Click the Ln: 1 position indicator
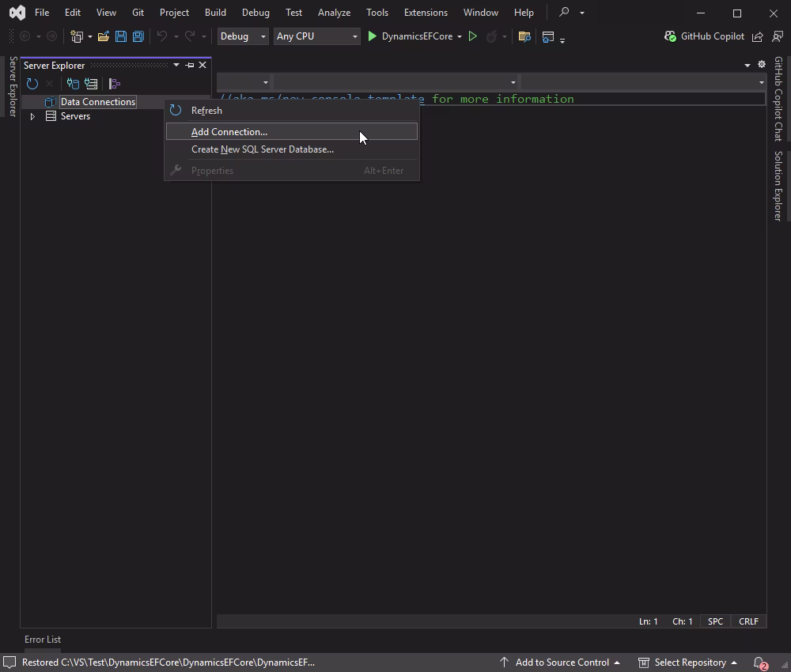 [x=649, y=621]
